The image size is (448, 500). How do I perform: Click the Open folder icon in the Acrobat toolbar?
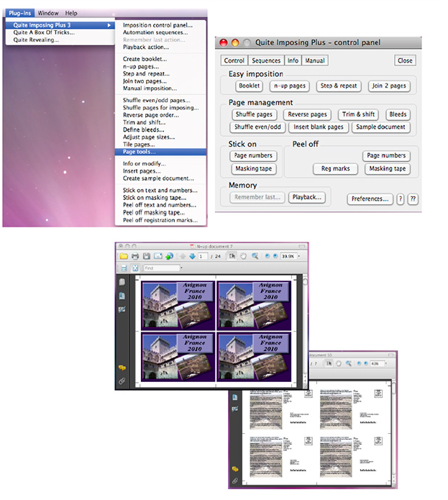click(x=124, y=256)
